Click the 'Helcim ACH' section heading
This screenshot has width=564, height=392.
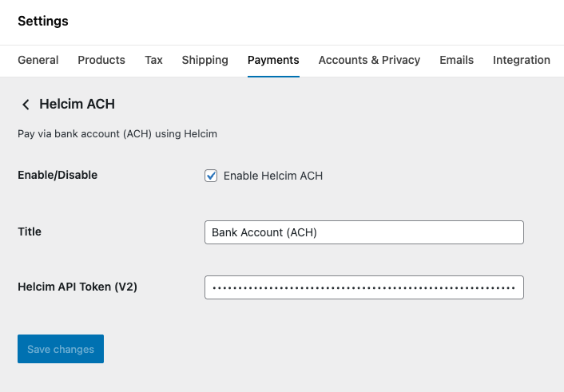[77, 104]
